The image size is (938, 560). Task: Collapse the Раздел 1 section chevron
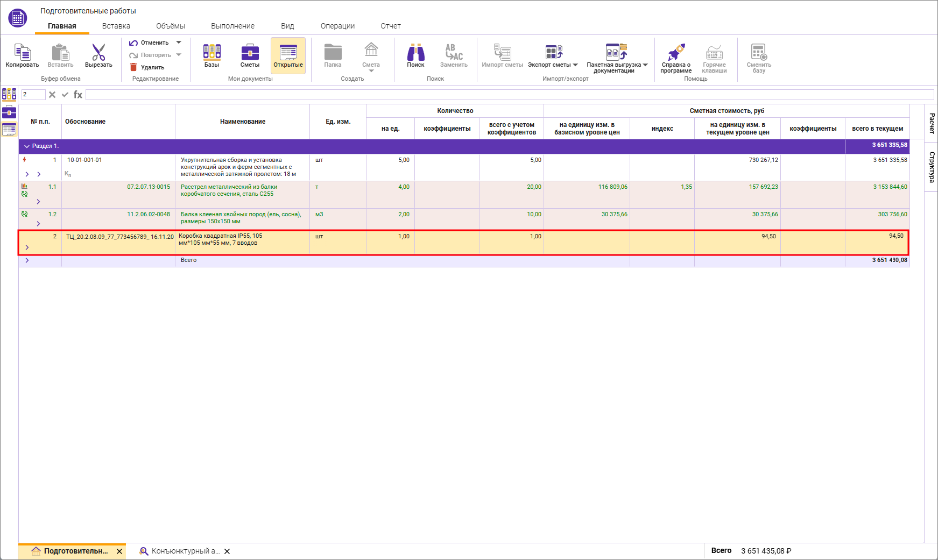(26, 146)
